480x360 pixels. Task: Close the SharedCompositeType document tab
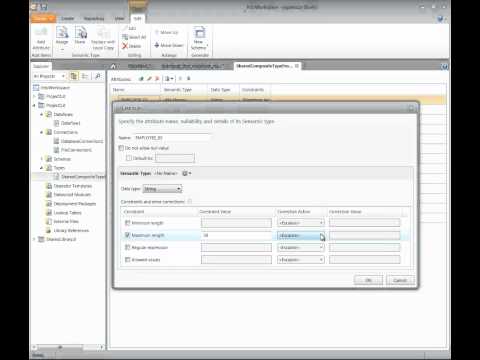pos(296,66)
